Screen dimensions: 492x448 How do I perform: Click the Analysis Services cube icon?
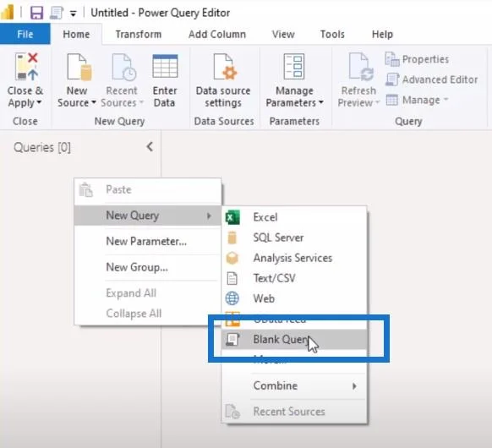[232, 258]
